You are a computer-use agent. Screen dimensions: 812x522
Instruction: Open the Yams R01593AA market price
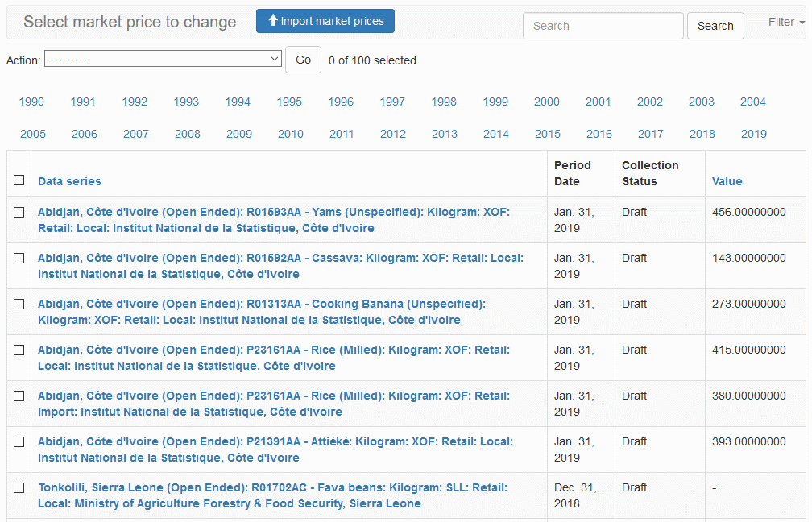coord(273,220)
